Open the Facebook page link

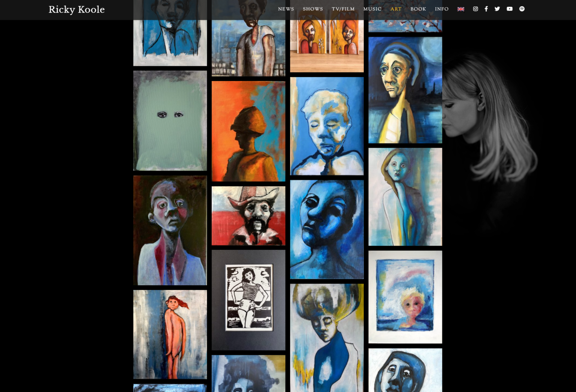[486, 9]
